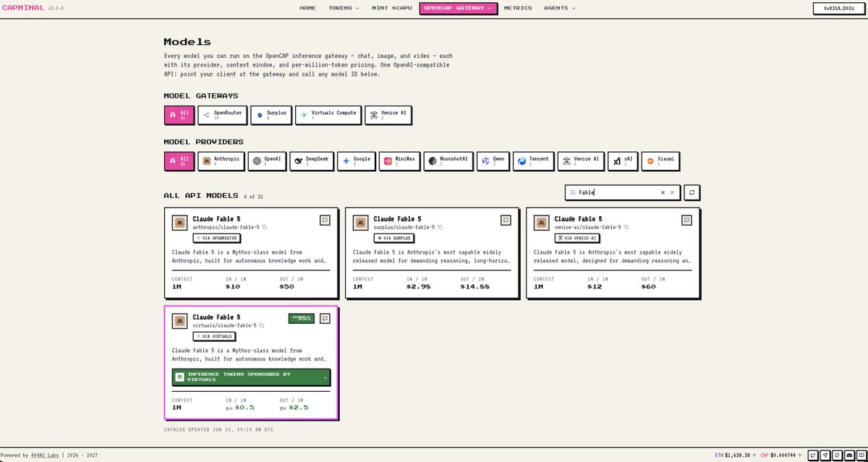The image size is (868, 462).
Task: Click the -95% discount badge
Action: tap(301, 318)
